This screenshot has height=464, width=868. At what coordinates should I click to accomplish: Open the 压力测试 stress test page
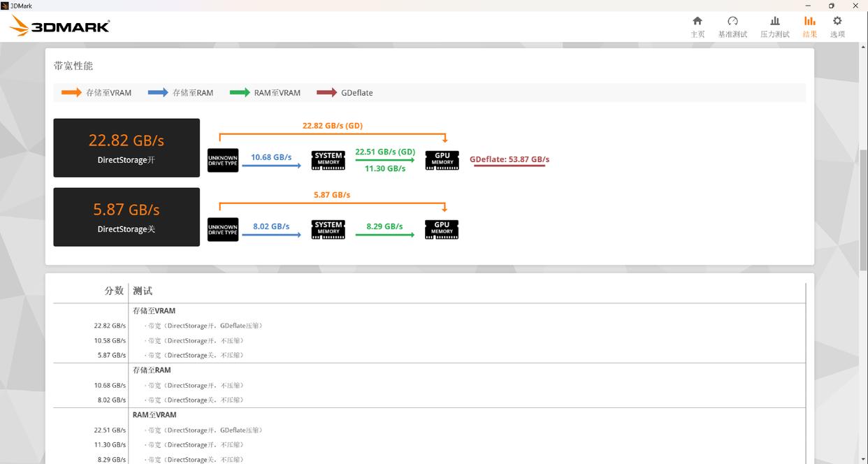[774, 27]
